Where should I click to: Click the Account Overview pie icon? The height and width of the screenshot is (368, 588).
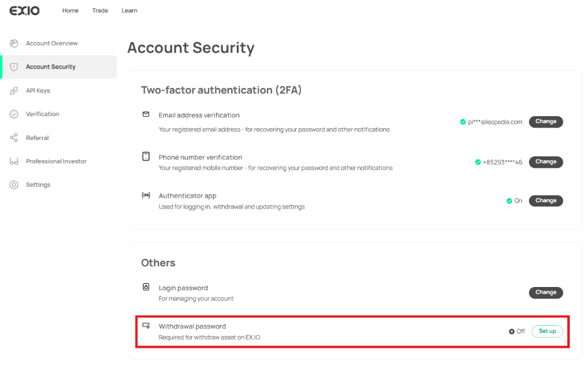14,43
